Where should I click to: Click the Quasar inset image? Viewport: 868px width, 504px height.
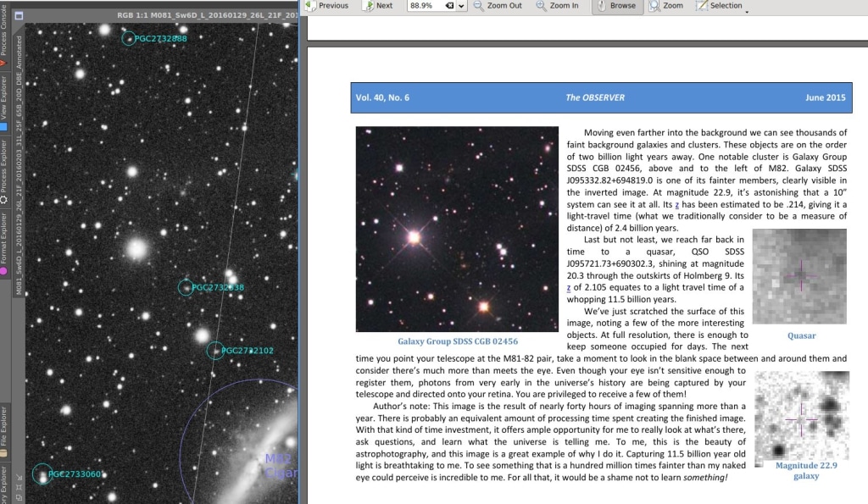[x=799, y=276]
